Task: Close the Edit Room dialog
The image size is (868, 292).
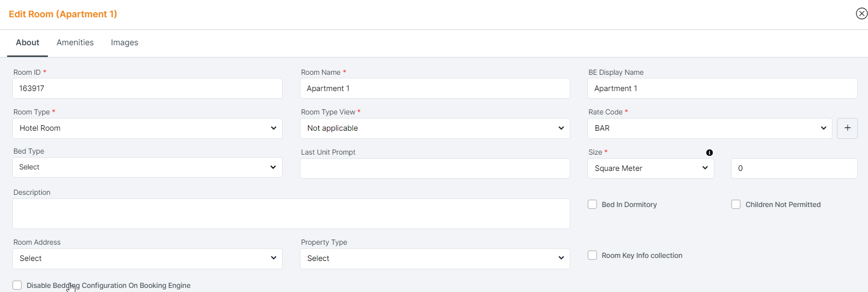Action: [x=861, y=14]
